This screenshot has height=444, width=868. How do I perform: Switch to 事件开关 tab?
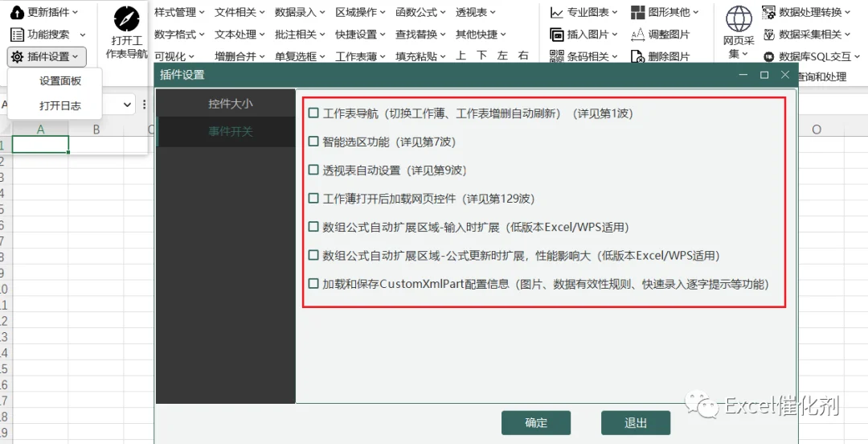tap(226, 131)
